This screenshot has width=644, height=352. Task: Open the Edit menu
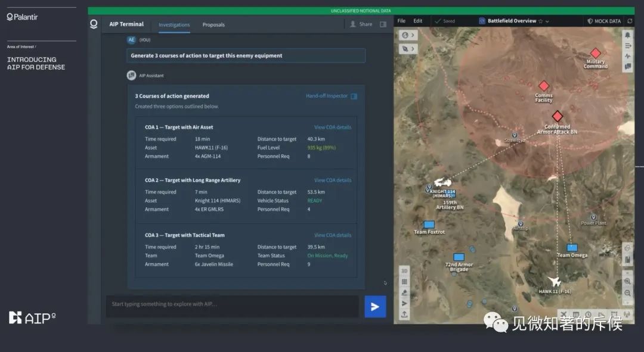point(417,21)
